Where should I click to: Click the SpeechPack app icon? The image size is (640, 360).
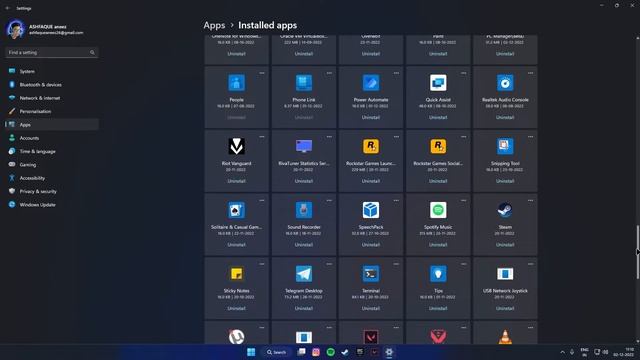click(371, 210)
